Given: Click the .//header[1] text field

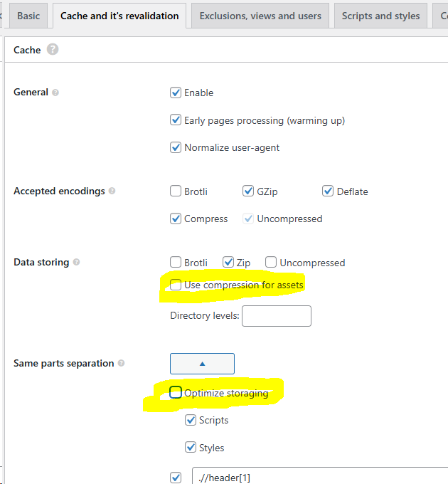Looking at the screenshot, I should click(x=320, y=477).
